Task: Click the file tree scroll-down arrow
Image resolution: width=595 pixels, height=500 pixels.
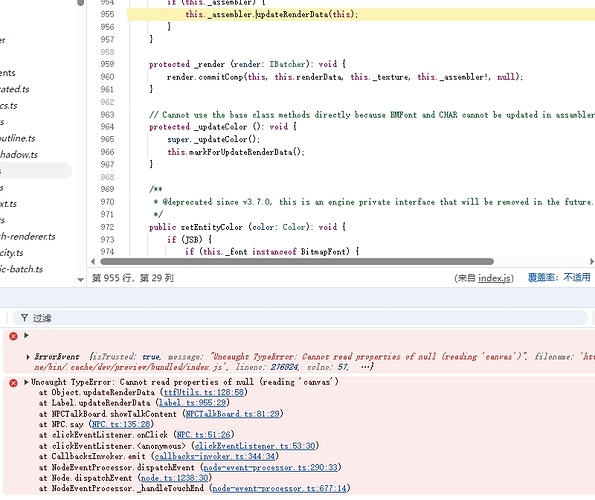Action: point(80,280)
